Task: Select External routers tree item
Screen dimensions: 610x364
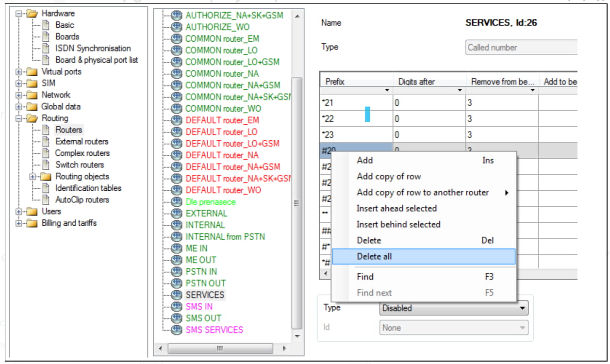Action: click(82, 141)
